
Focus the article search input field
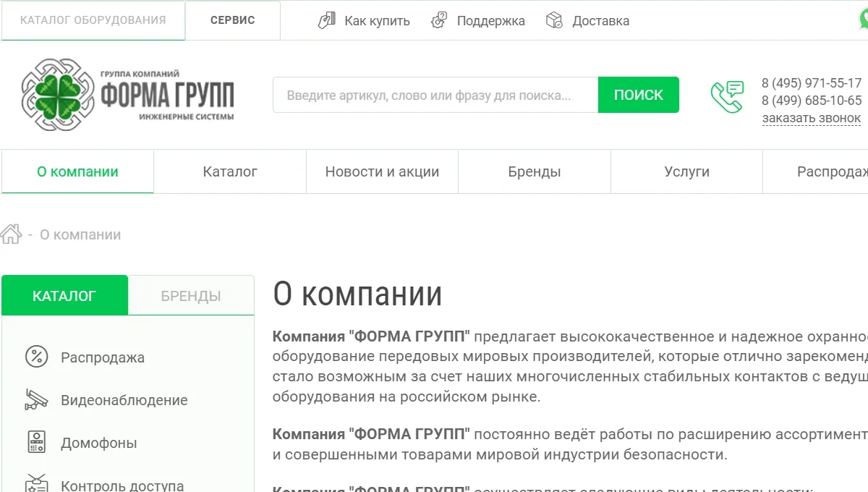point(435,95)
